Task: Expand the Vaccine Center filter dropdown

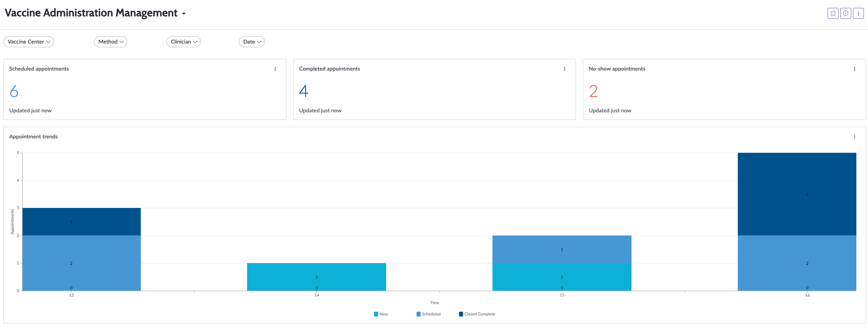Action: tap(29, 42)
